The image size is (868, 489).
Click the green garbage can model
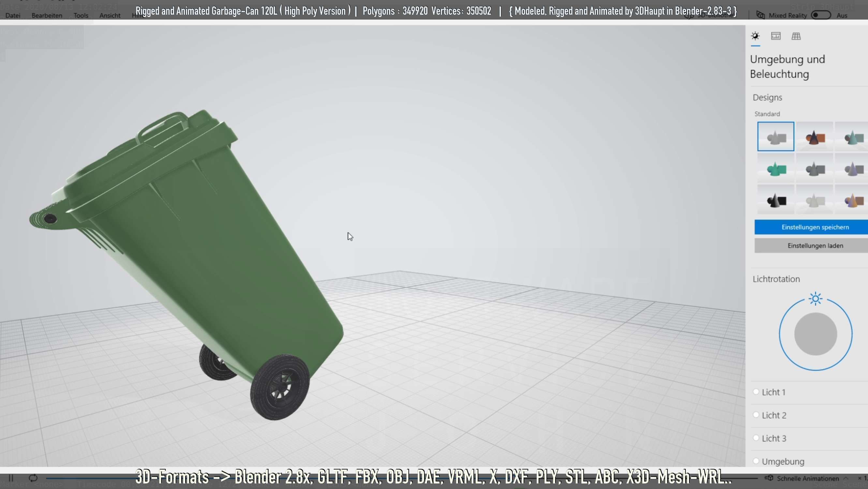click(202, 256)
